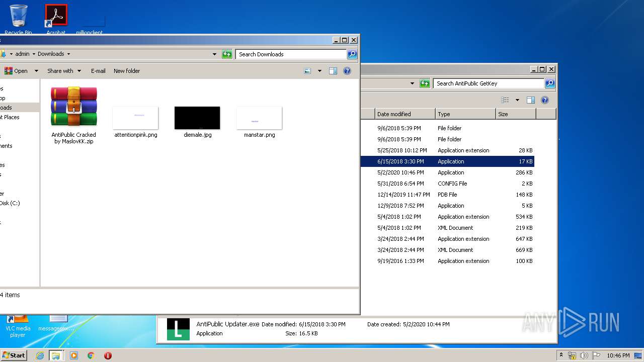The width and height of the screenshot is (644, 362).
Task: Open Internet Explorer from taskbar
Action: [x=40, y=355]
